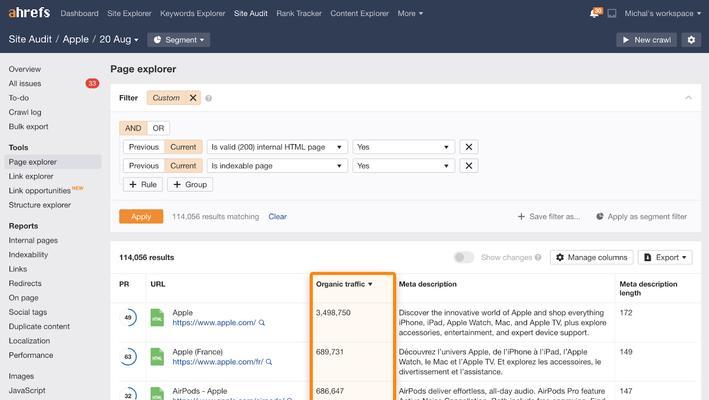Remove the Custom filter with X
709x400 pixels.
tap(193, 98)
